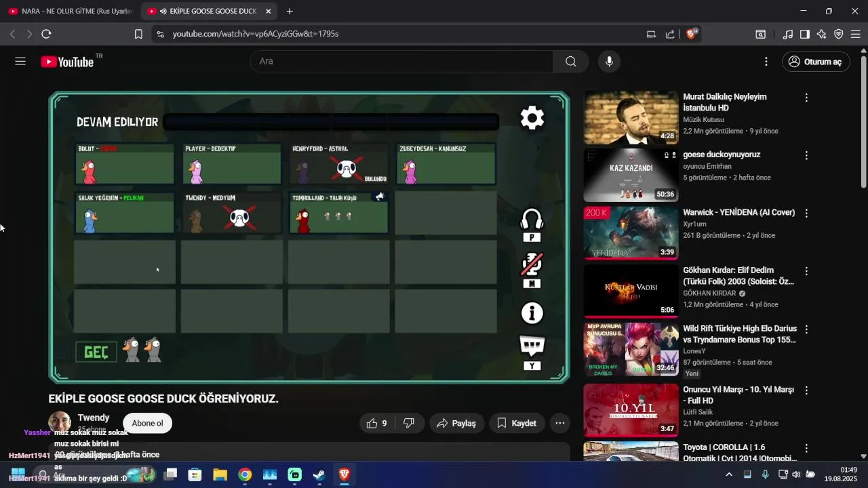868x488 pixels.
Task: Open Brave Leo AI sparkle icon
Action: click(x=821, y=34)
